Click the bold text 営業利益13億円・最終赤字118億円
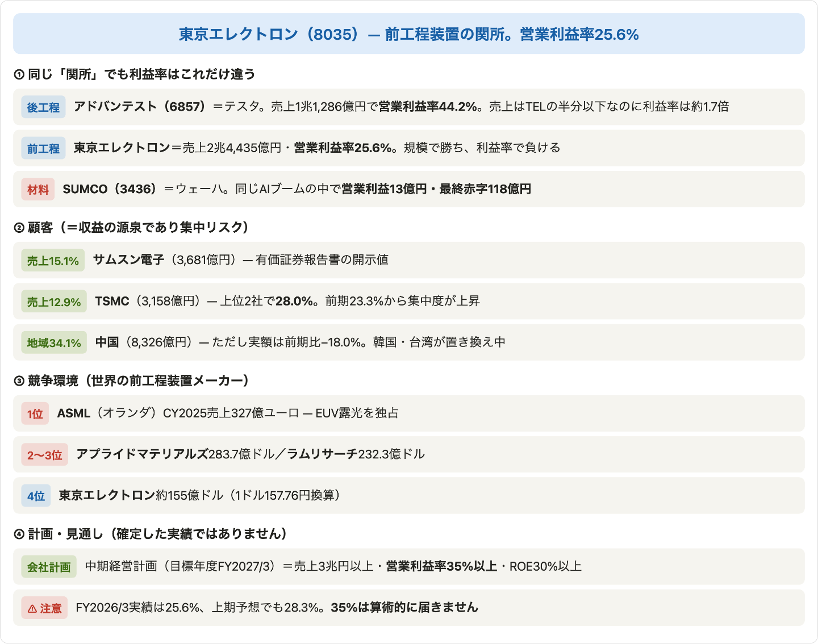The width and height of the screenshot is (818, 644). coord(436,189)
